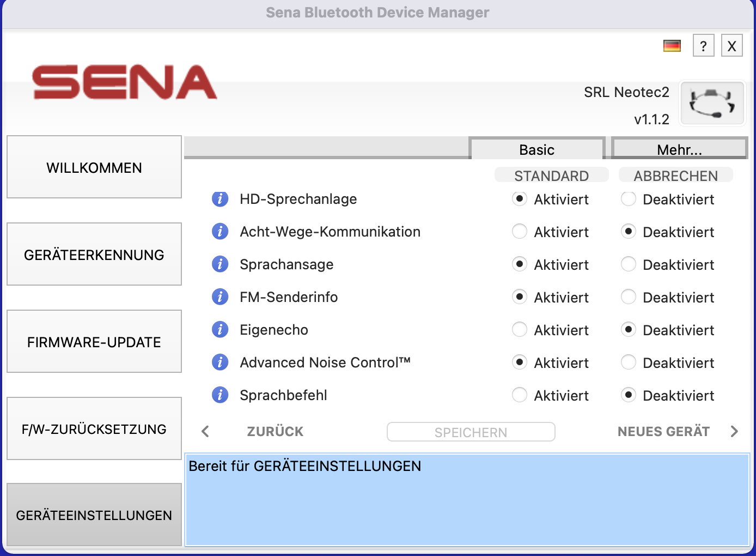The width and height of the screenshot is (756, 556).
Task: Click right chevron next to NEUES GERÄT
Action: pos(734,432)
